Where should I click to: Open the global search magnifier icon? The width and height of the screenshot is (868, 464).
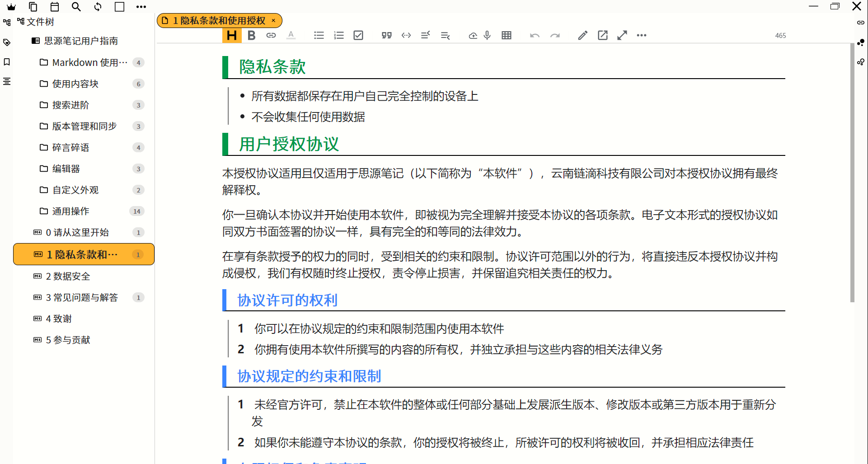[76, 7]
